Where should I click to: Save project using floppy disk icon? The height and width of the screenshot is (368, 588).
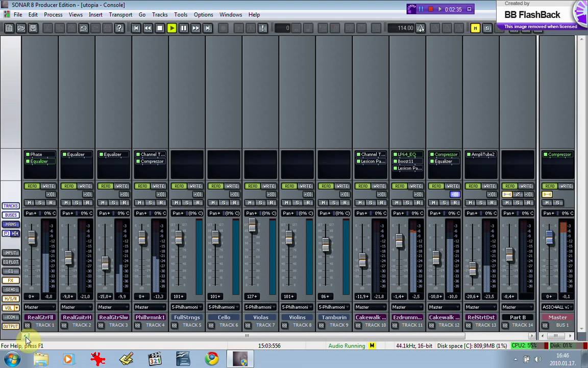tap(33, 28)
